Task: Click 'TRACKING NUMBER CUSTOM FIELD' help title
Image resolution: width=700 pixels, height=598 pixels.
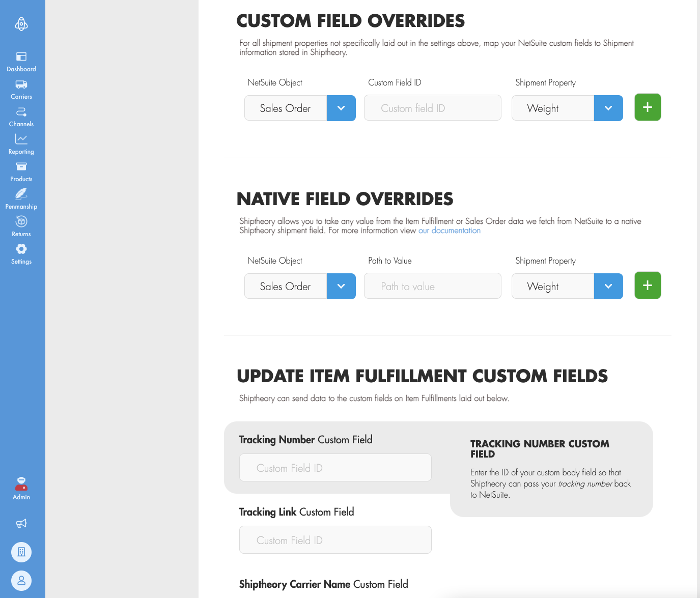Action: coord(540,449)
